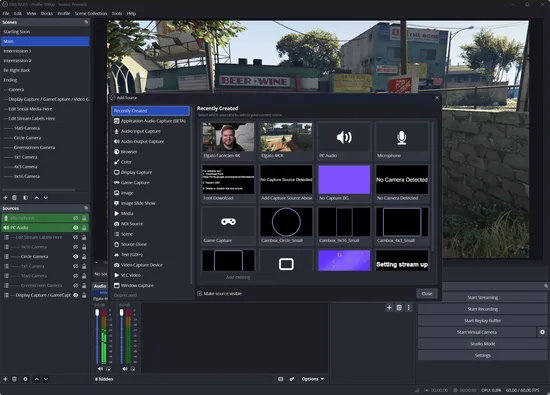
Task: Open the Edit menu
Action: pos(18,13)
